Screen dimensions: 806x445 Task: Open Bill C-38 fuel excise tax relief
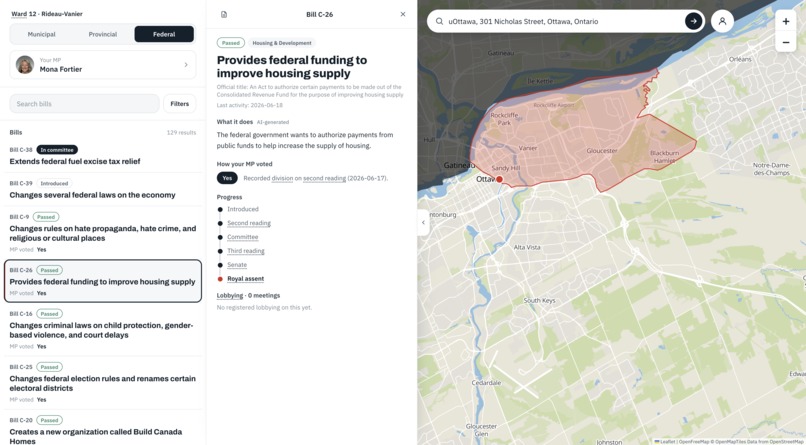coord(103,156)
